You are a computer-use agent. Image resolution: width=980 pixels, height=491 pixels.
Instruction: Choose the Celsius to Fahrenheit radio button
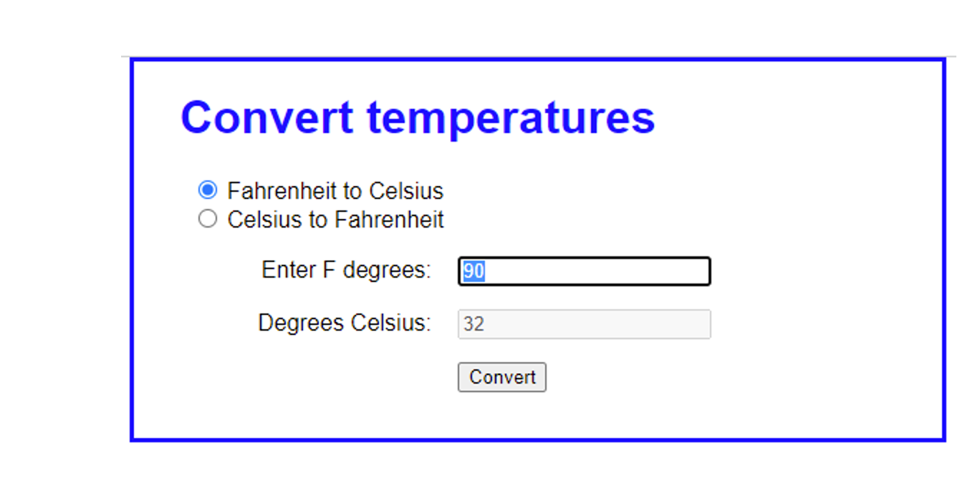207,219
